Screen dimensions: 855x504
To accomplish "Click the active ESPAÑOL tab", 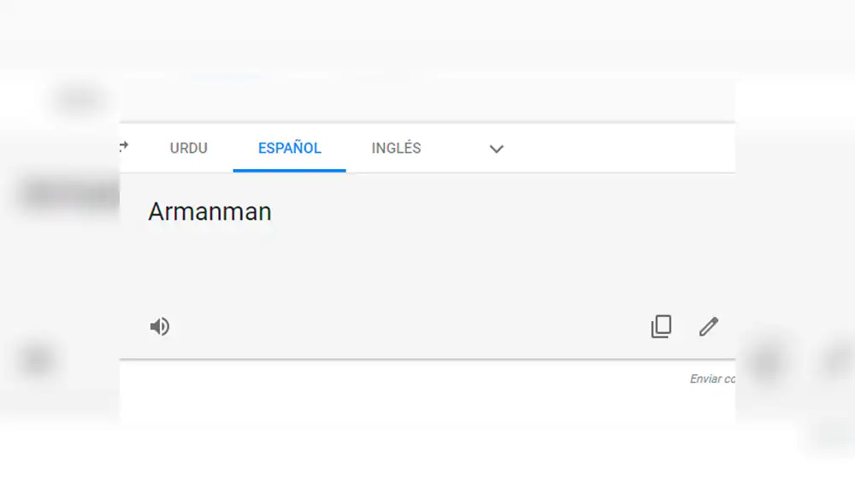I will [289, 148].
